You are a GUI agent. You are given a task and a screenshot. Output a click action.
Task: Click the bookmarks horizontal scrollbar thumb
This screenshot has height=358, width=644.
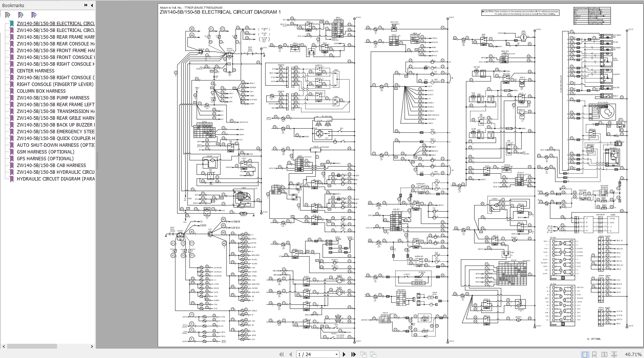tap(32, 346)
